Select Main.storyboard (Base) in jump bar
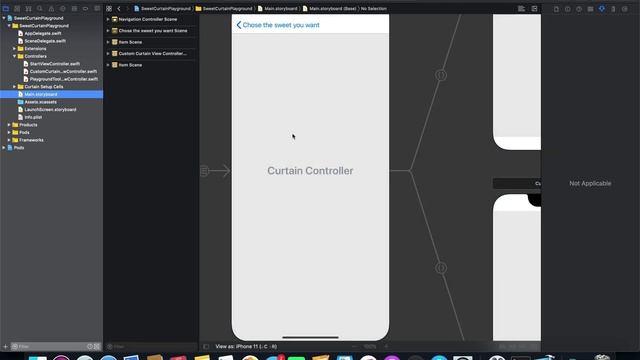The image size is (640, 360). coord(329,9)
